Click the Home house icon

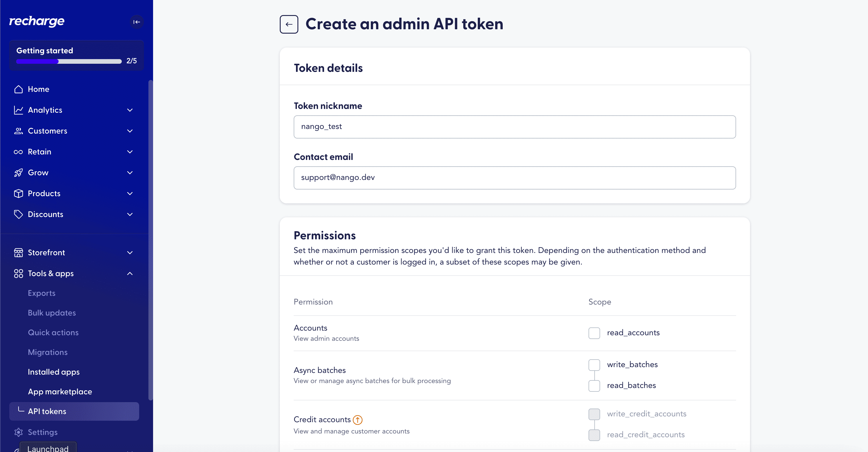point(19,89)
